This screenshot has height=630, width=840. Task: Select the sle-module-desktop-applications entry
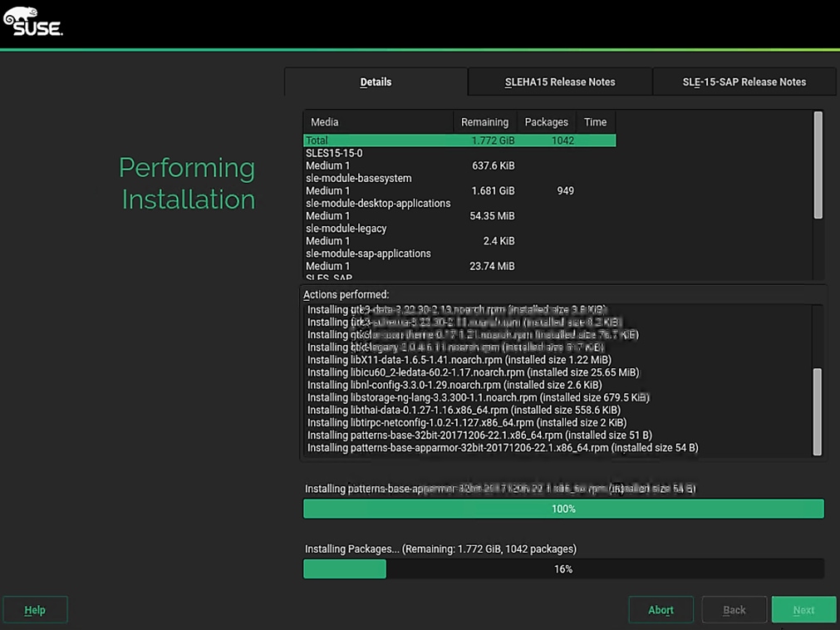(x=378, y=204)
